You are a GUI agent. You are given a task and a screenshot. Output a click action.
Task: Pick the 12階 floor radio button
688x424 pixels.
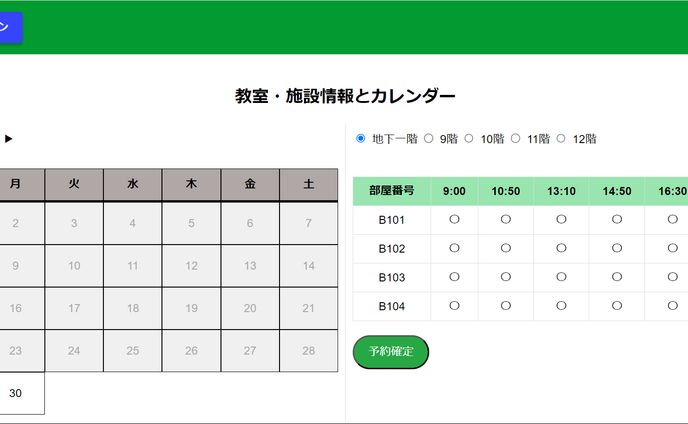(x=561, y=138)
